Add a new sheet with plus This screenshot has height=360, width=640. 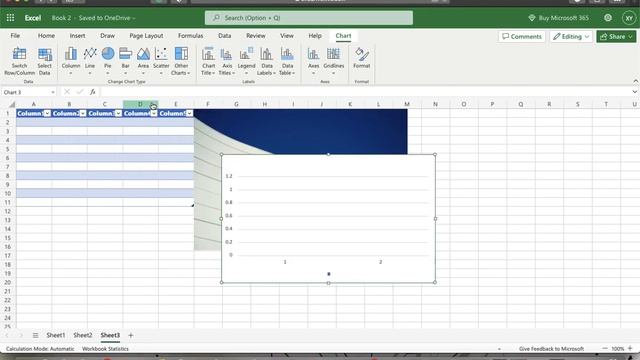click(x=131, y=335)
